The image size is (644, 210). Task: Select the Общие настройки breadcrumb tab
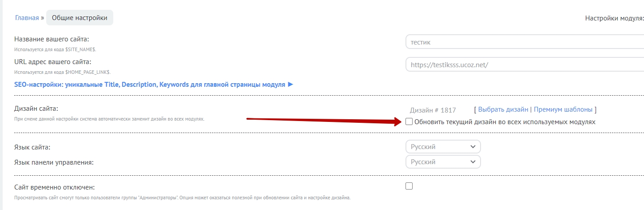pyautogui.click(x=80, y=18)
